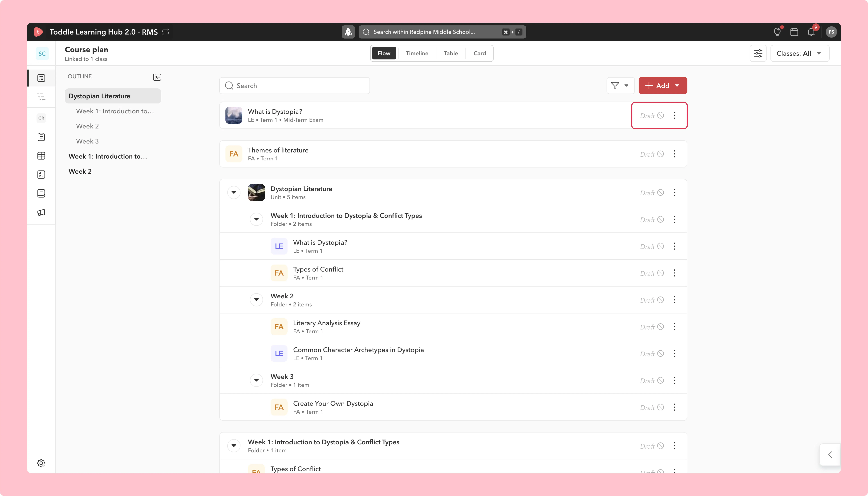This screenshot has height=496, width=868.
Task: Open more options for Create Your Own Dystopia
Action: click(x=674, y=407)
